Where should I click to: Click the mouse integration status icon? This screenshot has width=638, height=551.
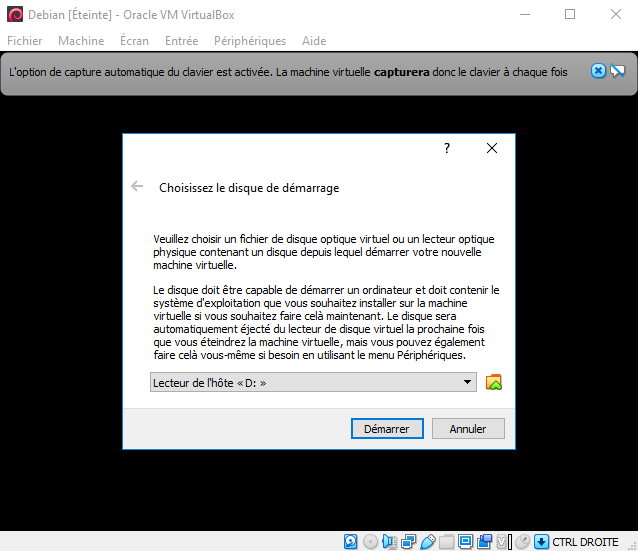click(x=523, y=542)
